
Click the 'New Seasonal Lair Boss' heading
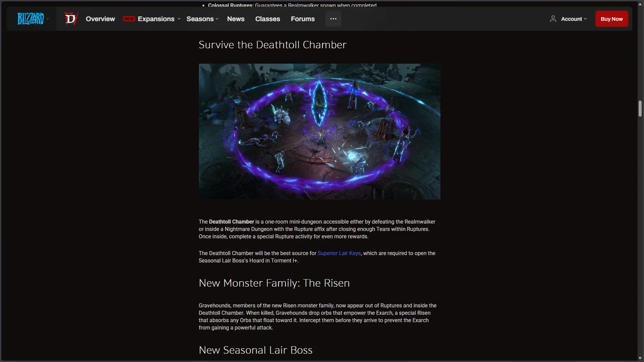point(256,350)
